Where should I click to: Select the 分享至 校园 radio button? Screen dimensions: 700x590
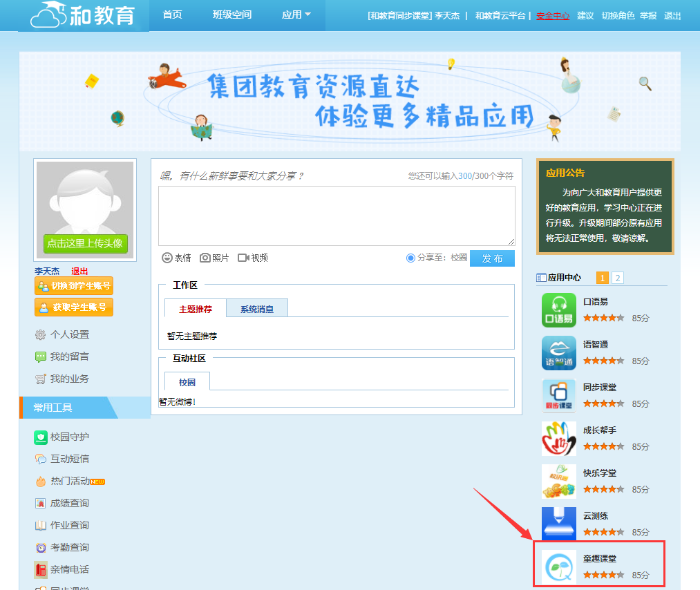[411, 258]
